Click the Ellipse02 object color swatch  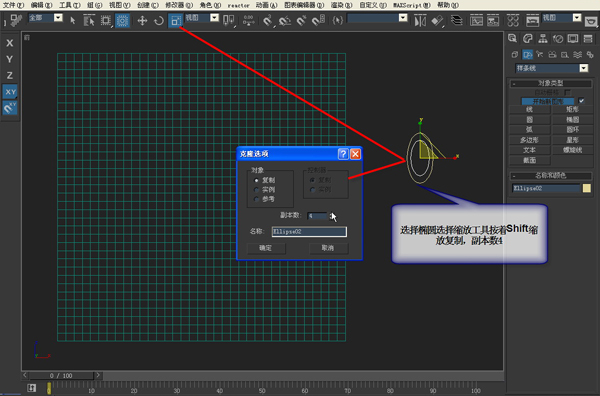[587, 188]
